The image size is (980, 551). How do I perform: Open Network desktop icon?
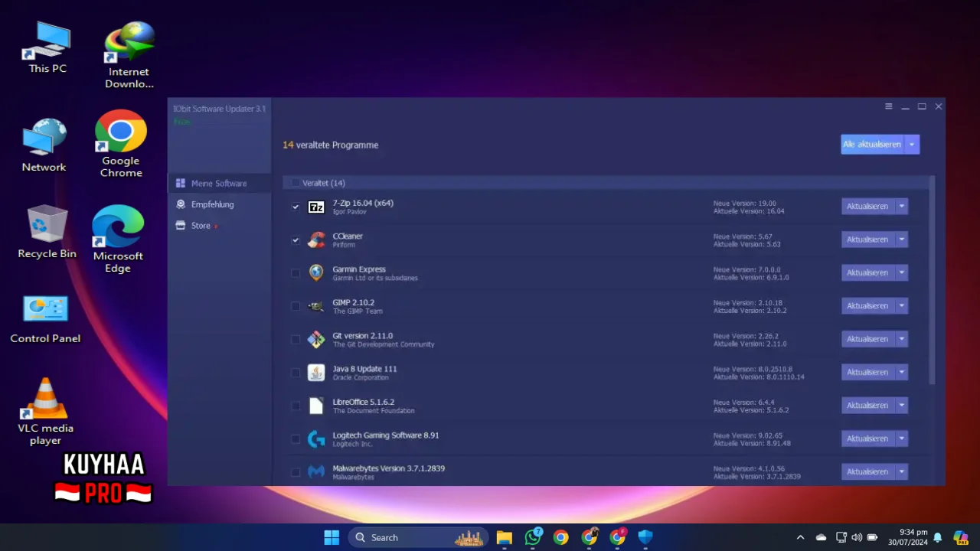coord(44,145)
